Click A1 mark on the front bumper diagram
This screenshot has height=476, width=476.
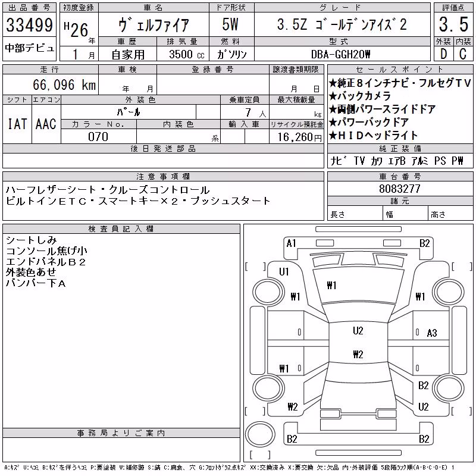point(292,243)
